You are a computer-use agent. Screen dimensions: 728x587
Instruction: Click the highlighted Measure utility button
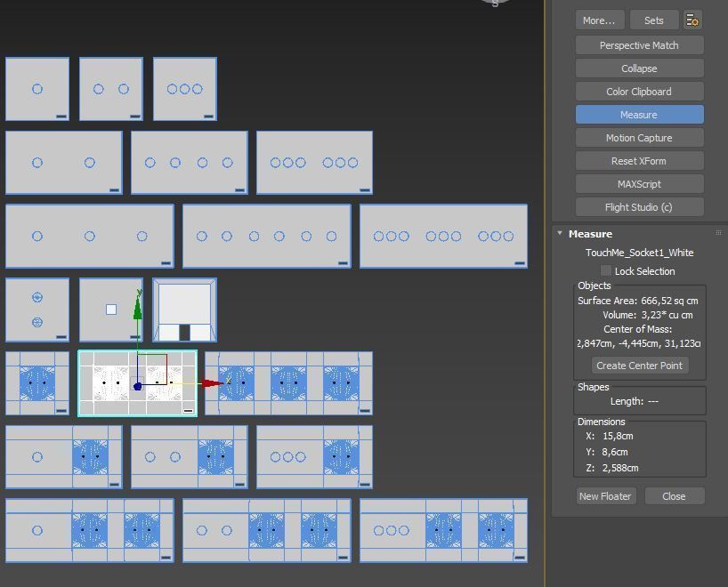click(639, 115)
